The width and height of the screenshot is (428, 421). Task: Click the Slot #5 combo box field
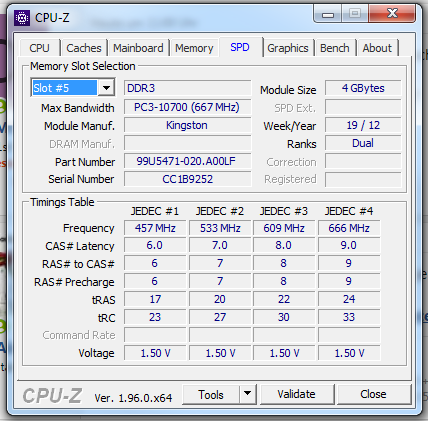click(73, 87)
